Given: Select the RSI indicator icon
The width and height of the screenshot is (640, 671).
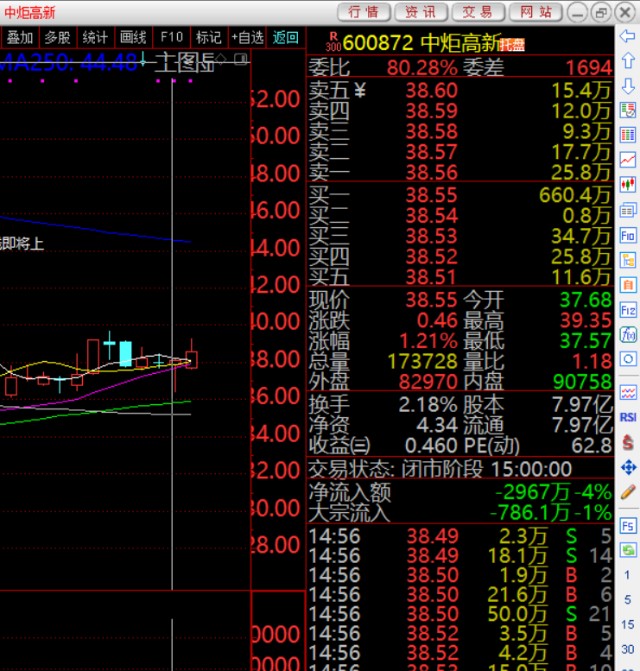Looking at the screenshot, I should point(628,417).
